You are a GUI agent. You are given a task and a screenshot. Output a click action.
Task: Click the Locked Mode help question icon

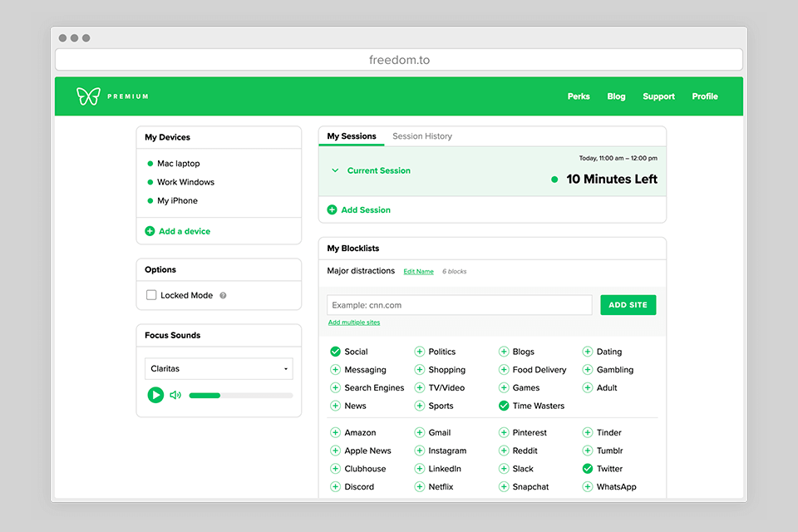tap(223, 295)
